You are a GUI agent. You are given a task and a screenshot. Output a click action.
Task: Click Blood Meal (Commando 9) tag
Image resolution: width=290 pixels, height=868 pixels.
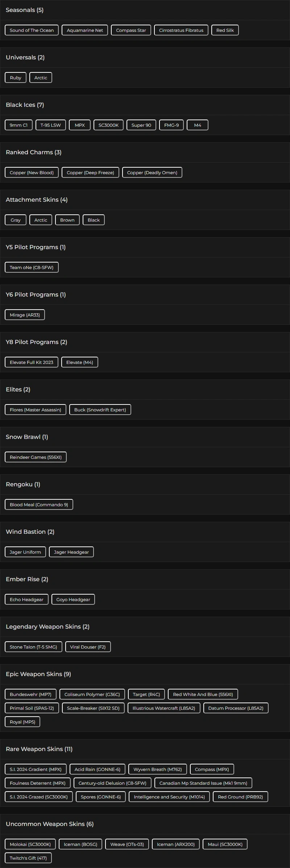click(x=39, y=505)
